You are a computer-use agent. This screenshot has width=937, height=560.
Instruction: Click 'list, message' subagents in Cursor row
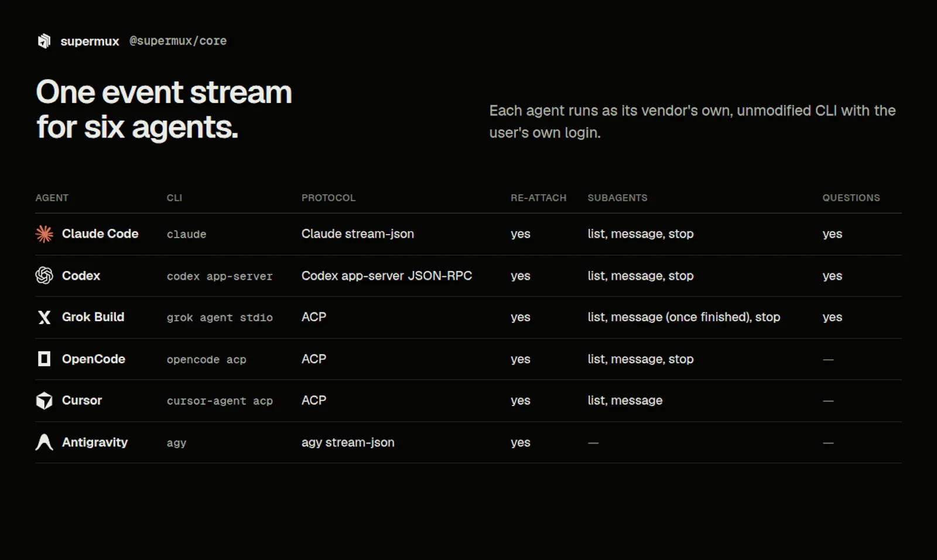[x=625, y=400]
